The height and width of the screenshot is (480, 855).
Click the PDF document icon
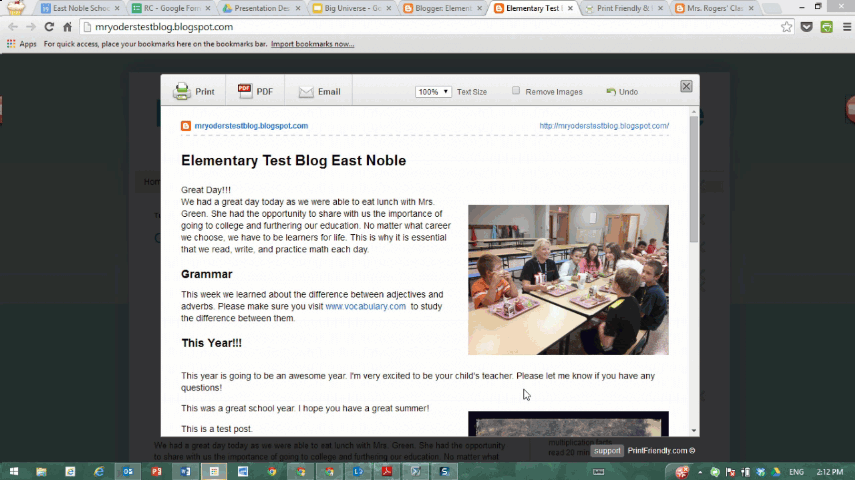[245, 91]
